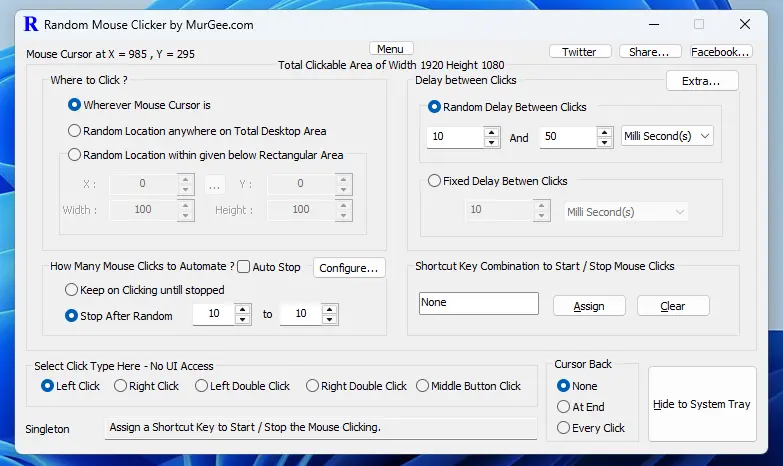
Task: Select Random Location on Total Desktop Area
Action: point(197,131)
